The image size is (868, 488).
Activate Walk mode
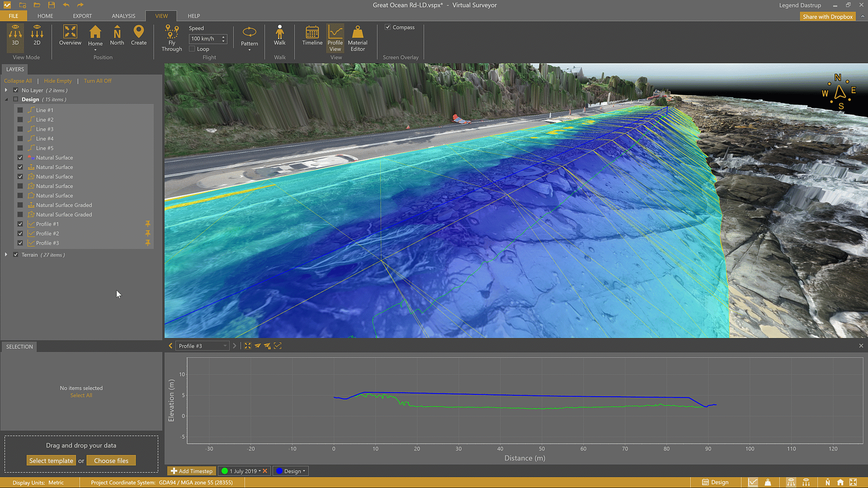click(x=279, y=35)
